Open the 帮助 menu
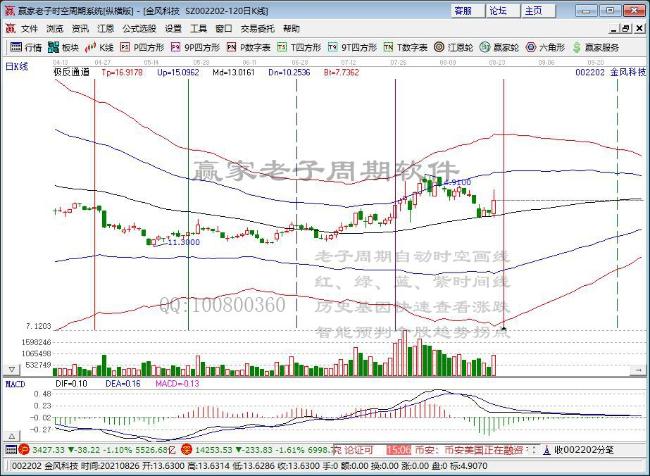This screenshot has height=476, width=650. tap(291, 29)
